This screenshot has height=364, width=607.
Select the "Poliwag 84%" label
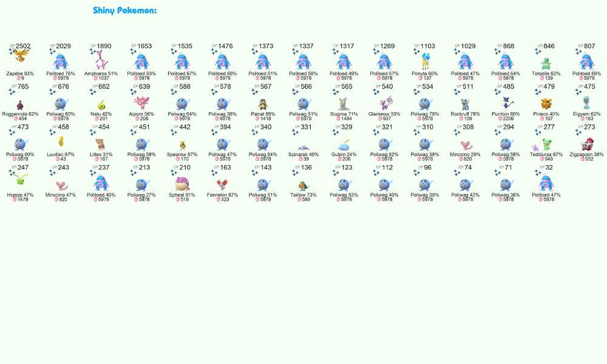click(x=263, y=154)
